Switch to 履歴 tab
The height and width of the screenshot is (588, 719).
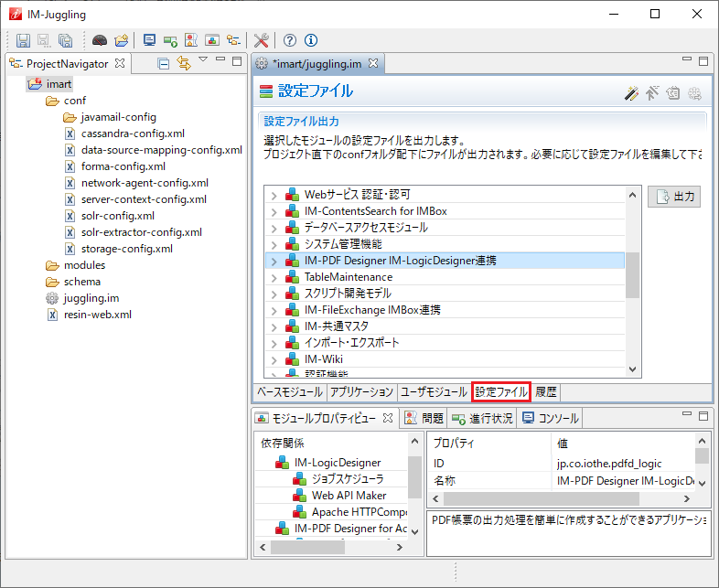(x=546, y=392)
